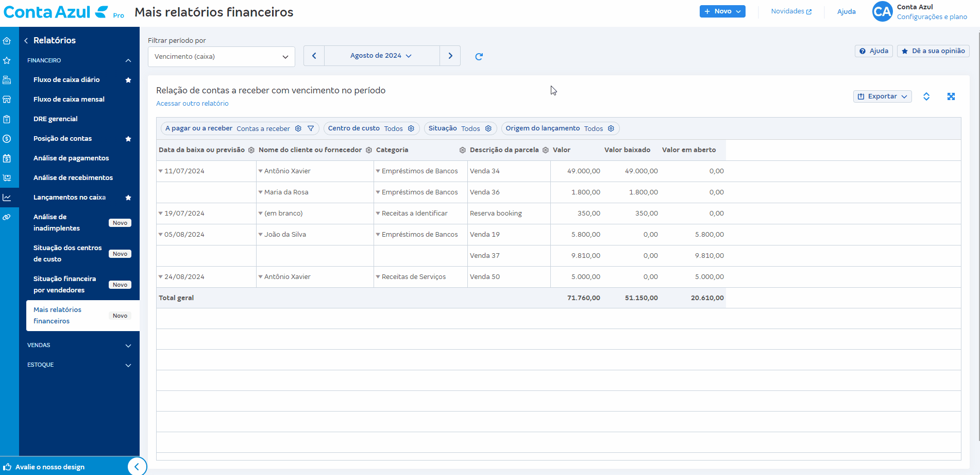The height and width of the screenshot is (475, 980).
Task: Open the Vencimento (caixa) period filter dropdown
Action: (x=221, y=57)
